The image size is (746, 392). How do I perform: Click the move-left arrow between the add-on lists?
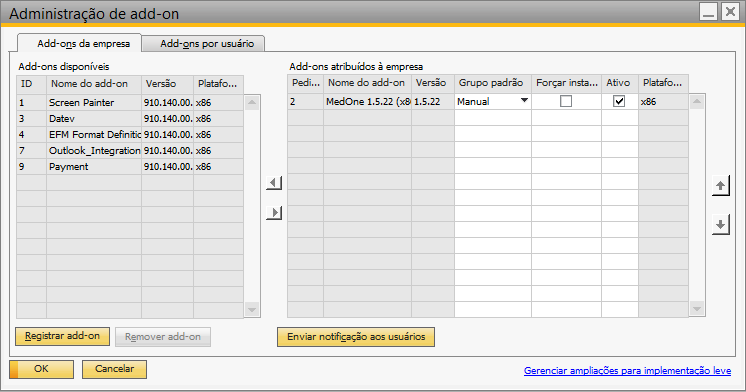tap(274, 183)
